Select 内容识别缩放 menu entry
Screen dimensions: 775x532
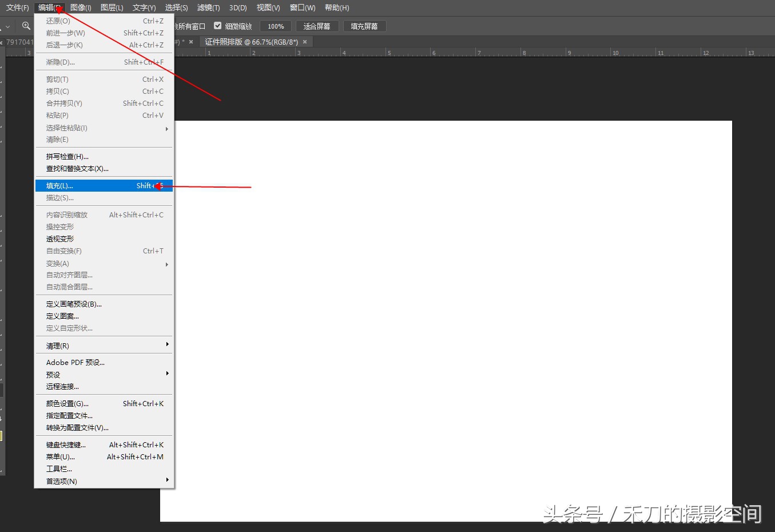pyautogui.click(x=104, y=215)
